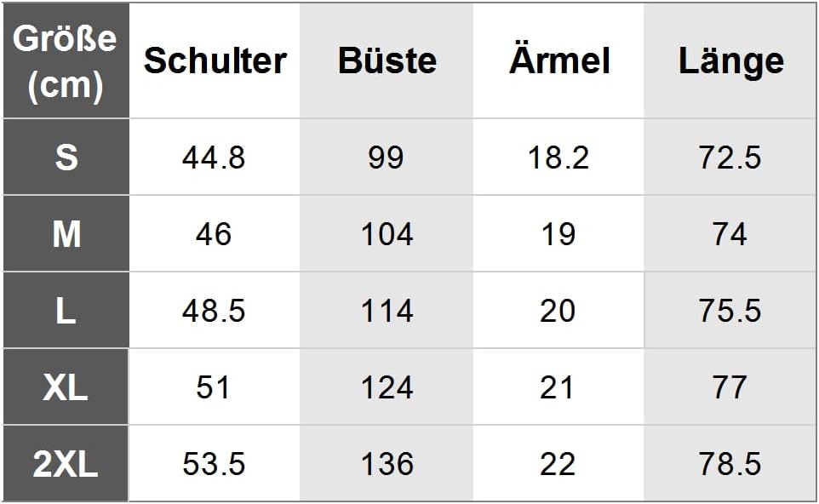Select the Büste column header
The width and height of the screenshot is (819, 504).
[x=387, y=60]
